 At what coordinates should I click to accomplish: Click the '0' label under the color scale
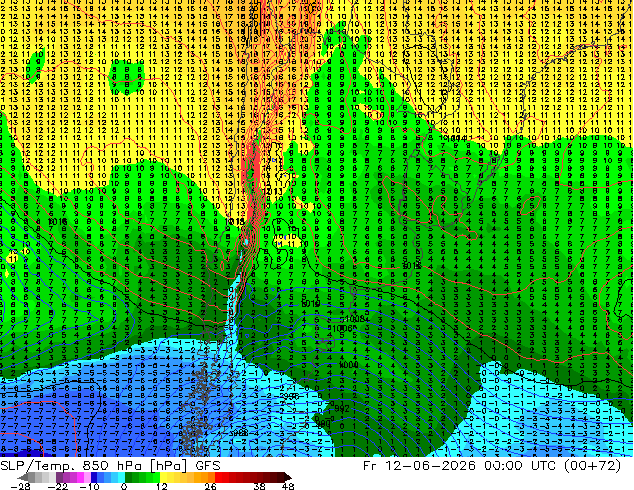point(124,486)
